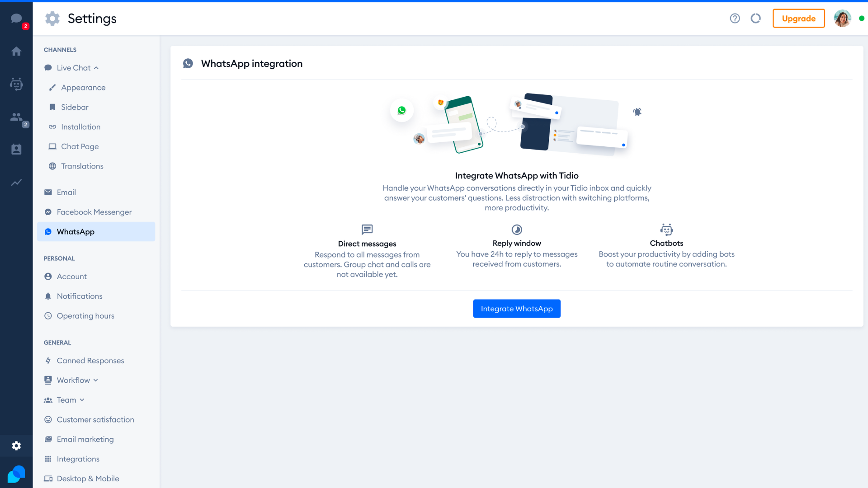Image resolution: width=868 pixels, height=488 pixels.
Task: Click the 'Direct messages' heading text
Action: pyautogui.click(x=367, y=244)
